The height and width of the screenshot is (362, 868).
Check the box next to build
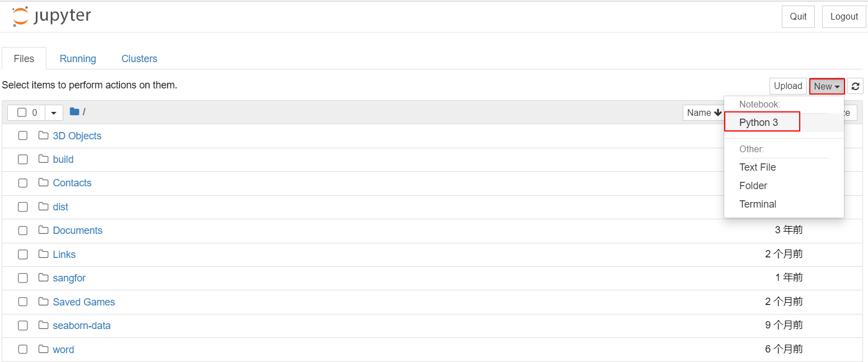23,159
